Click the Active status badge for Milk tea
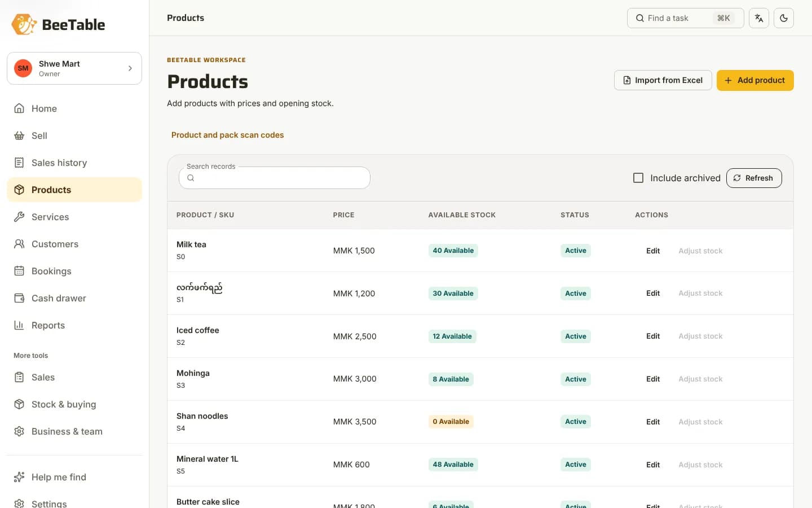812x508 pixels. pyautogui.click(x=576, y=251)
